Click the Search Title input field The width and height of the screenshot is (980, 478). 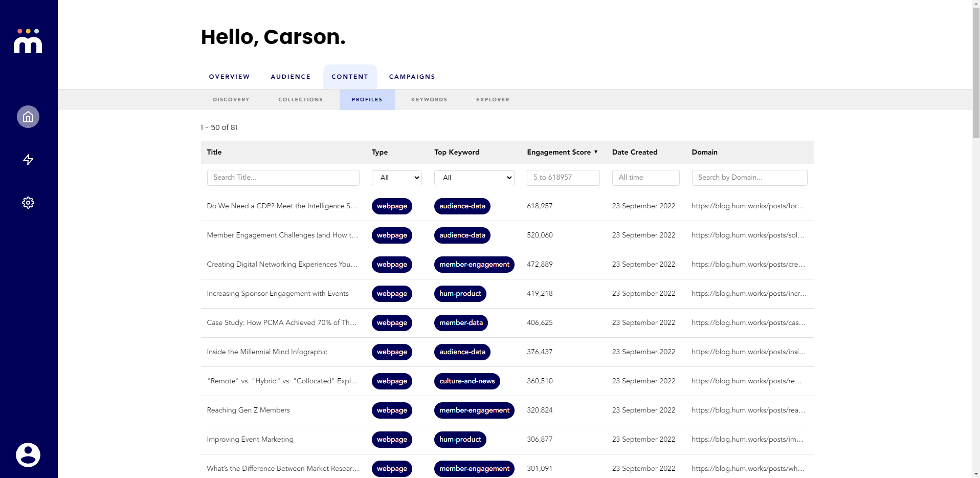pos(283,178)
